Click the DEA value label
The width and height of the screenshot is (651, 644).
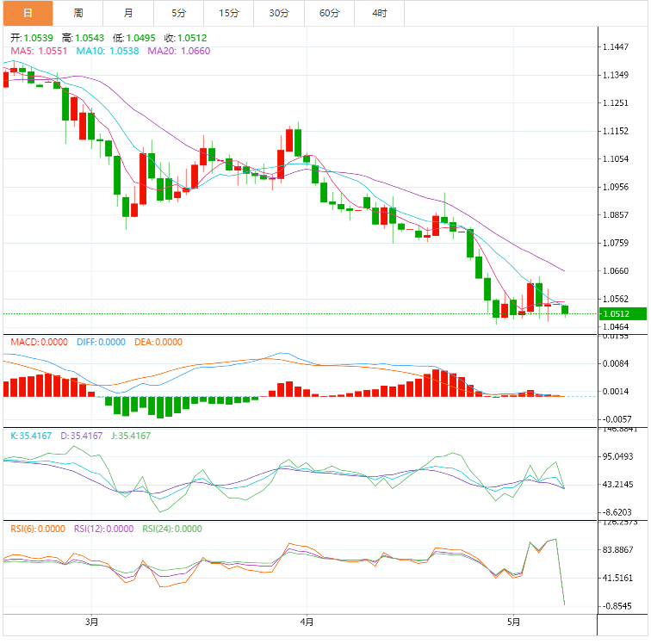click(158, 342)
